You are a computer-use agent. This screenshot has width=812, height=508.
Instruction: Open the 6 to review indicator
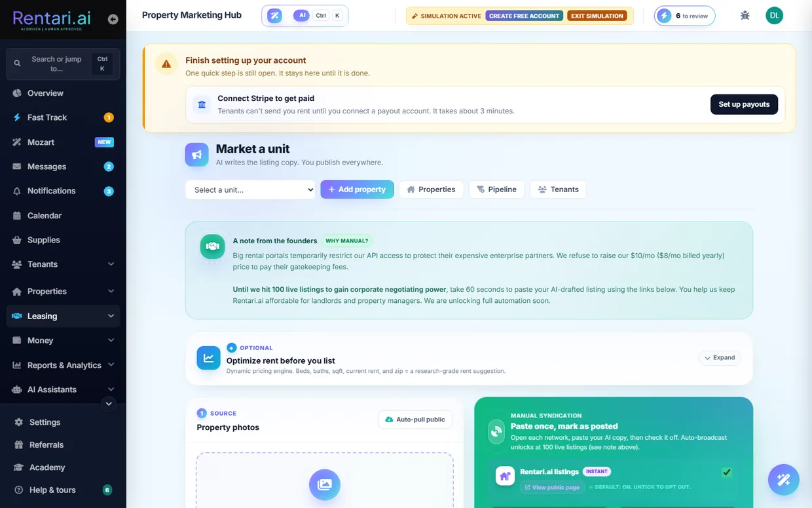click(684, 16)
